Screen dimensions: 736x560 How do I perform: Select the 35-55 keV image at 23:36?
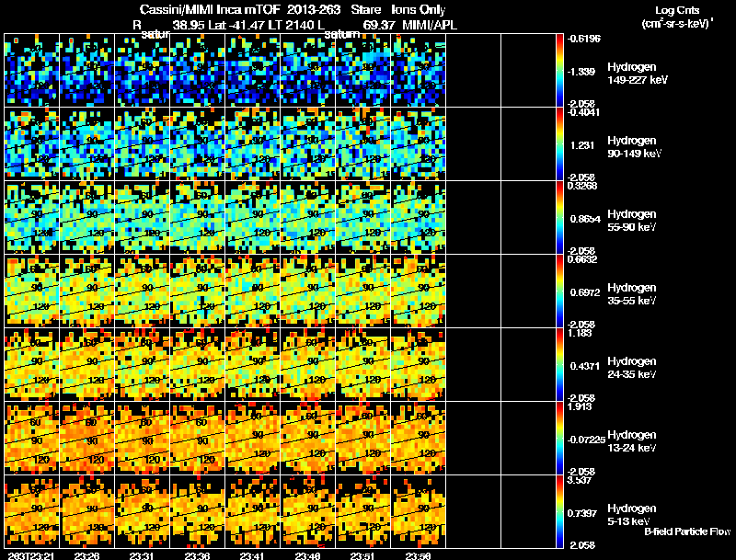198,291
